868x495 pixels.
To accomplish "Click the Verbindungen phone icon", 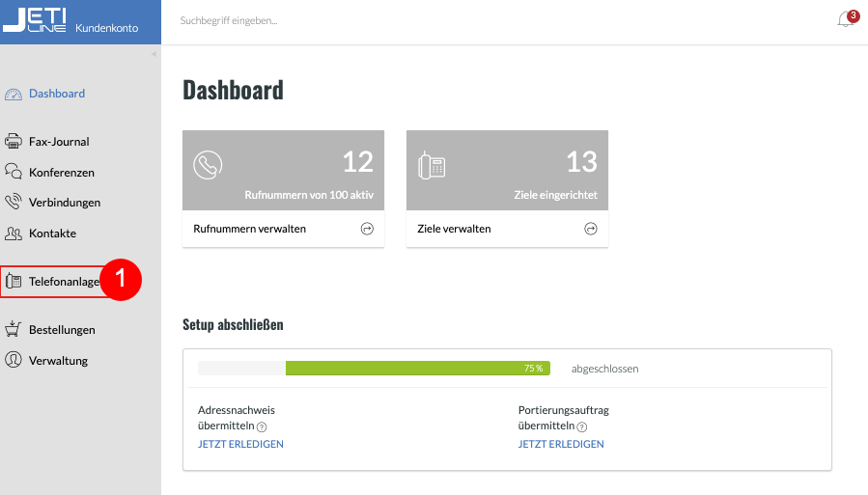I will coord(14,203).
